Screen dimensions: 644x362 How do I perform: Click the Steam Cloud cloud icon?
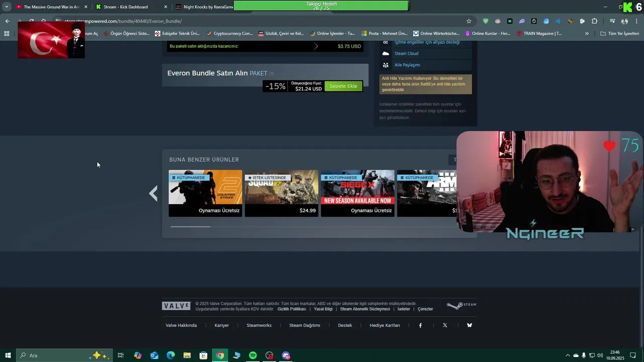point(385,53)
